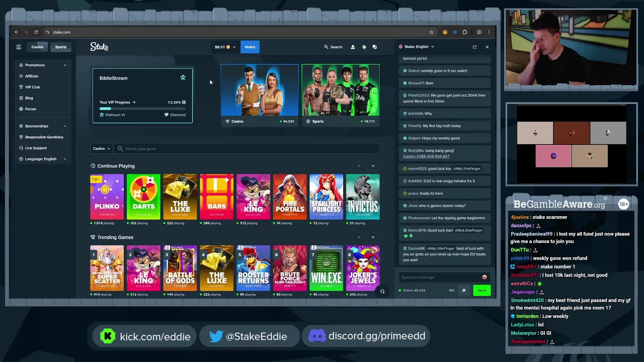Open Bars game tile
This screenshot has height=362, width=644.
(x=216, y=197)
